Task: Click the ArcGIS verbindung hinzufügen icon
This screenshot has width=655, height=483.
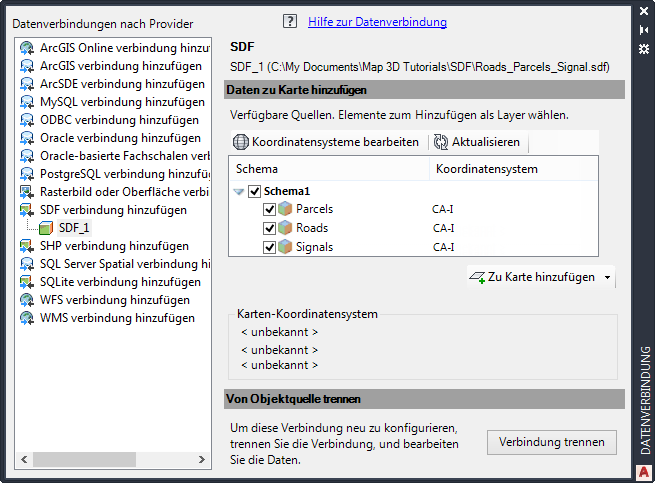Action: (x=27, y=66)
